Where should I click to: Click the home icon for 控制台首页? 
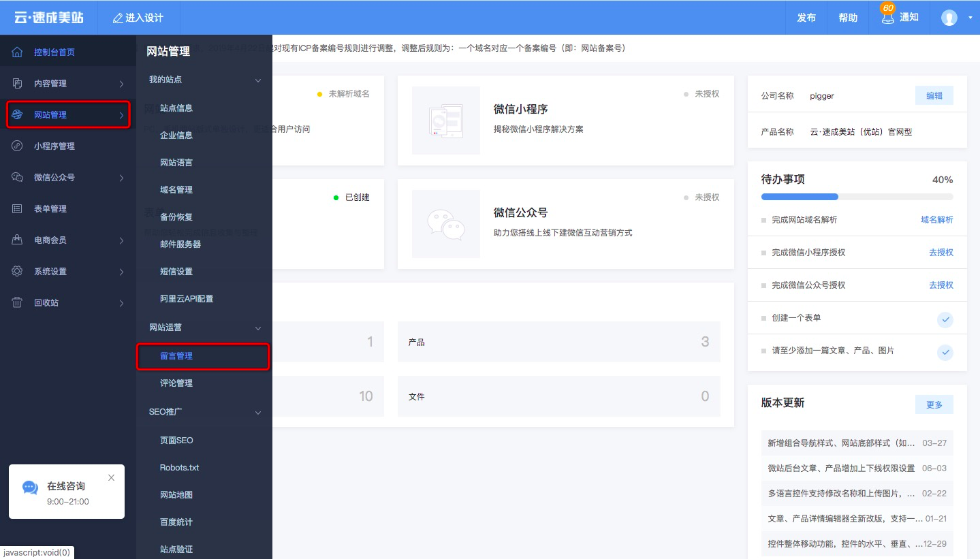(18, 52)
